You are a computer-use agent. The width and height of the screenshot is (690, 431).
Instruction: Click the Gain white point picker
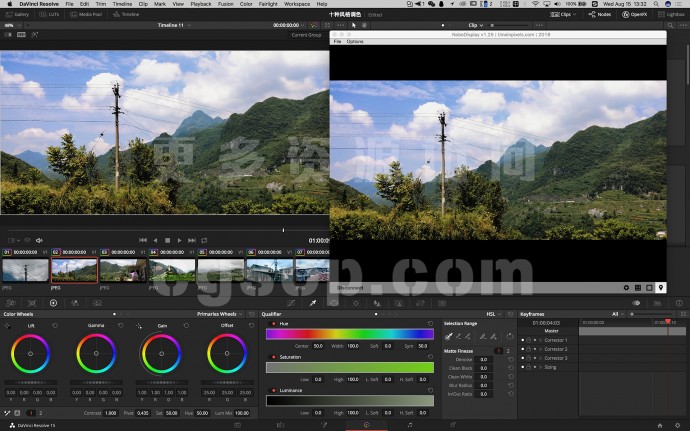pyautogui.click(x=139, y=326)
